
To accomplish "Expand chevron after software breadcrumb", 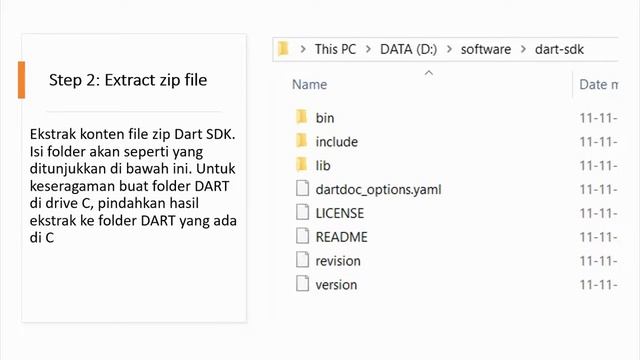I will (x=523, y=49).
